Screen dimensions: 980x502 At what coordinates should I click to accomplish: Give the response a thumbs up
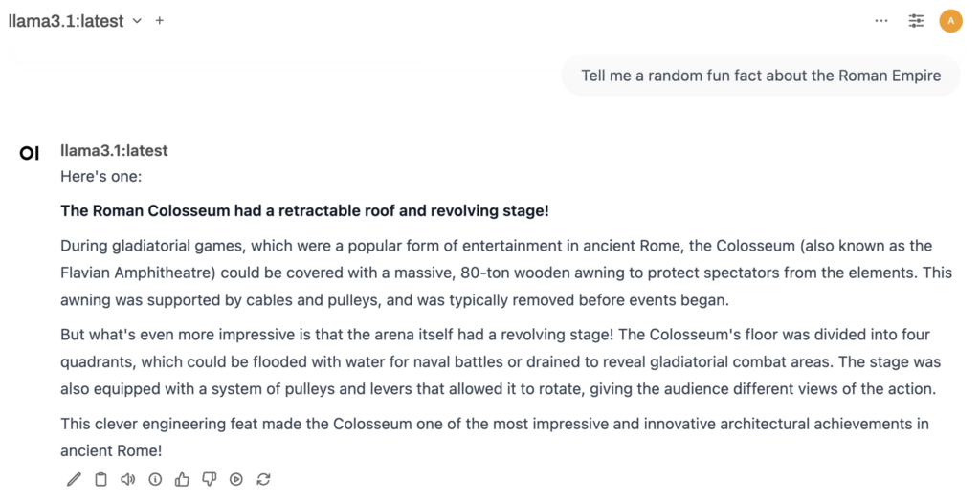click(182, 479)
